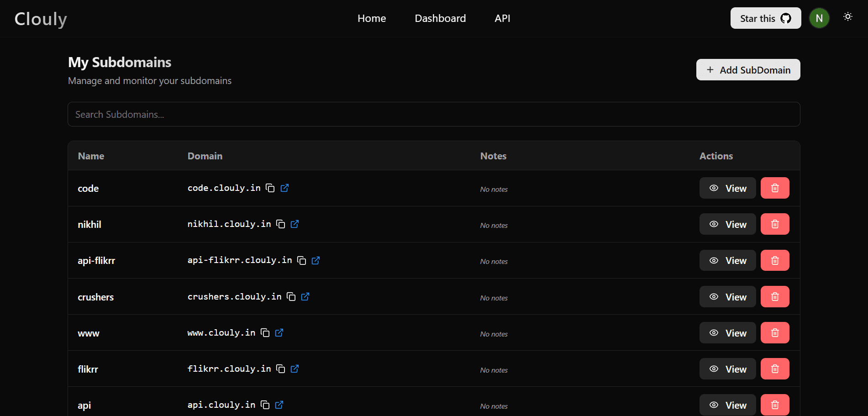This screenshot has height=416, width=868.
Task: Copy the www.clouly.in domain
Action: 265,333
